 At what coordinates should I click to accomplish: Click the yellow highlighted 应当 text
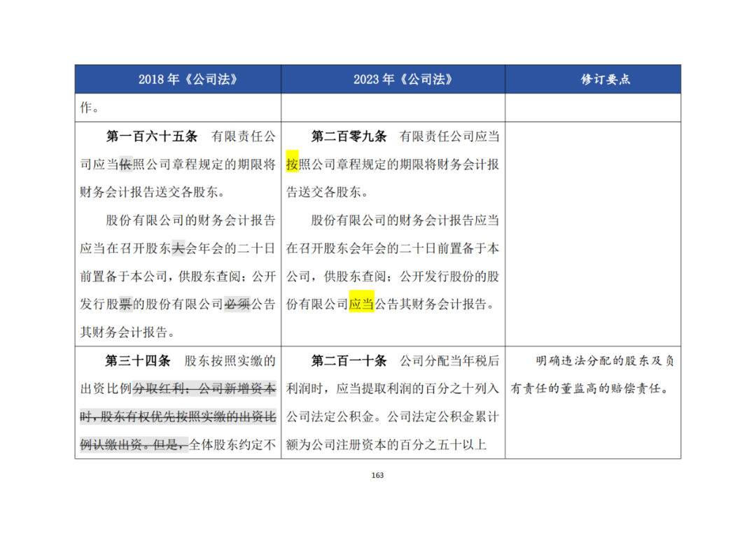(x=362, y=304)
